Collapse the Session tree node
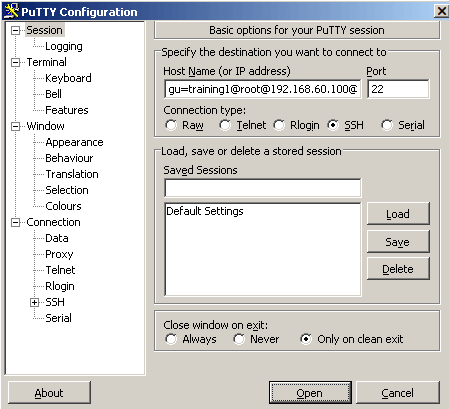449x409 pixels. point(15,30)
